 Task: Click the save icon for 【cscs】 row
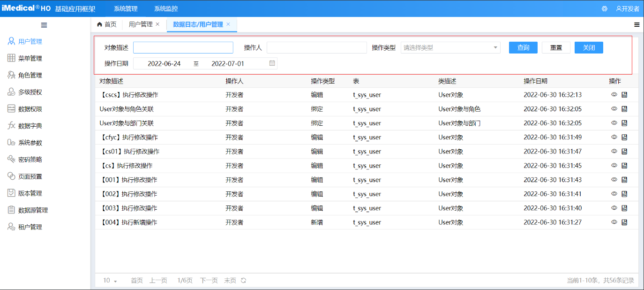[x=624, y=95]
